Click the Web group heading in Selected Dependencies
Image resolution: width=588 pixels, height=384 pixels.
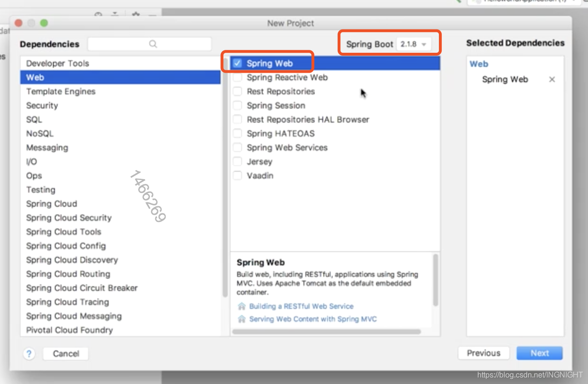click(479, 64)
